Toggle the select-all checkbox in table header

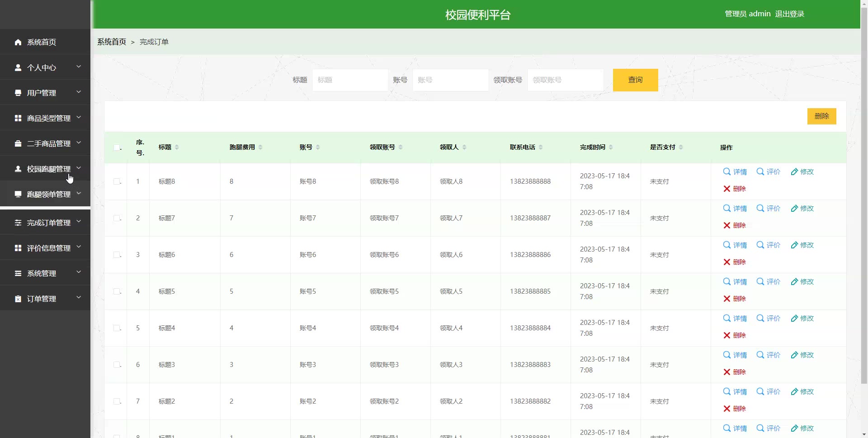click(117, 148)
